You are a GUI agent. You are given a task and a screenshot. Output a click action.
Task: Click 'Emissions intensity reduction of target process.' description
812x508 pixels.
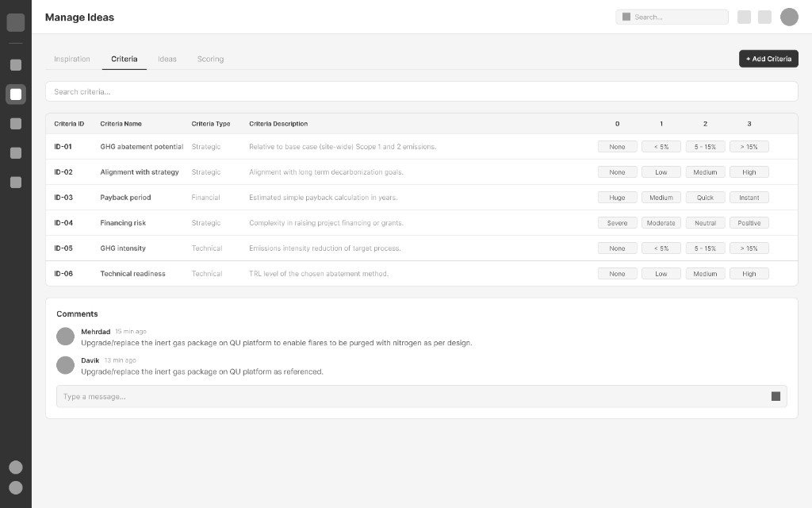pos(324,248)
